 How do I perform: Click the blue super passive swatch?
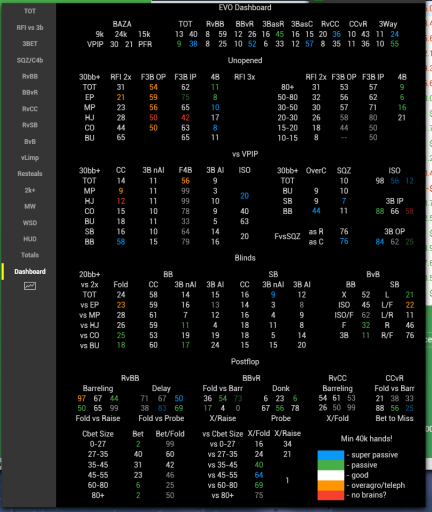(x=330, y=455)
